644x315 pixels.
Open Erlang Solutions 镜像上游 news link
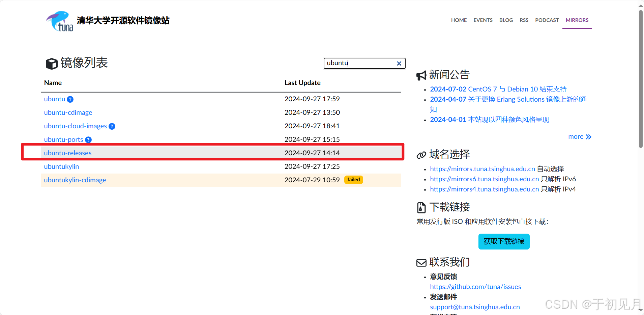pos(508,104)
